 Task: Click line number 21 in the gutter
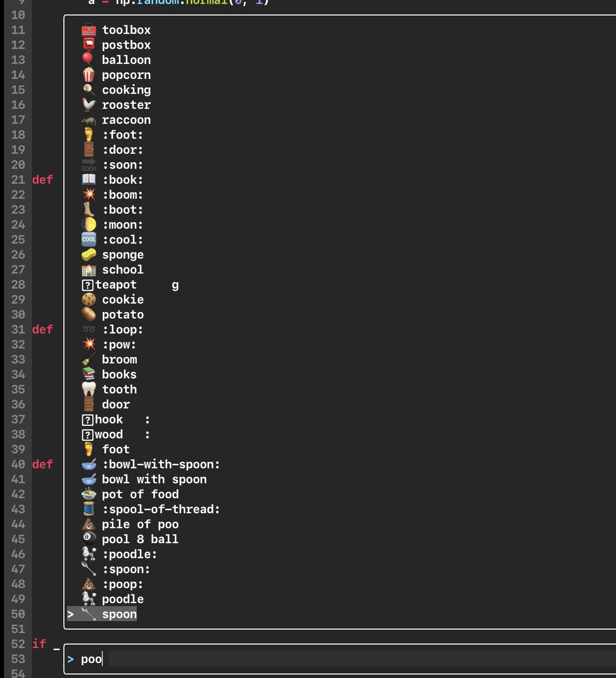click(18, 180)
